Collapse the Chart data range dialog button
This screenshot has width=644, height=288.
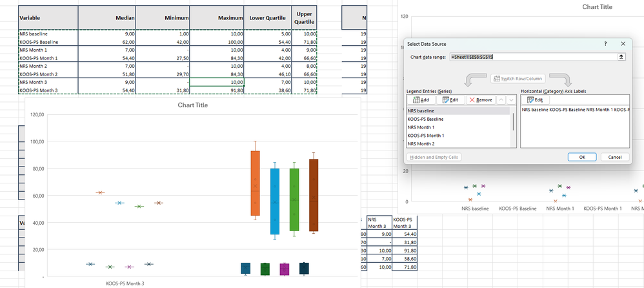(621, 57)
